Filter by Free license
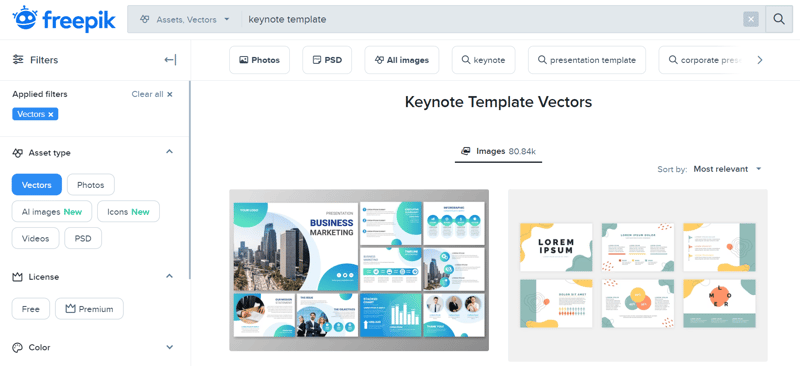 (x=31, y=309)
